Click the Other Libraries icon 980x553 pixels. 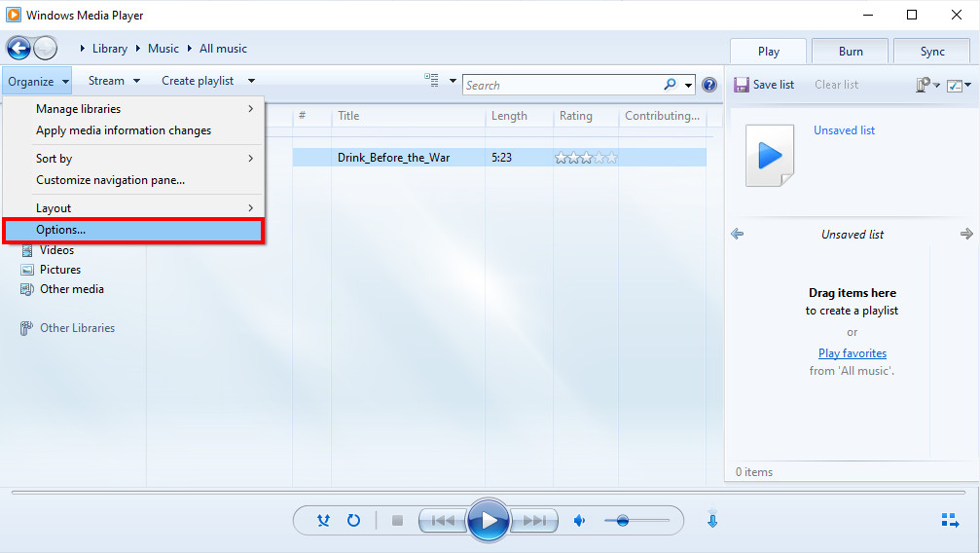click(26, 328)
